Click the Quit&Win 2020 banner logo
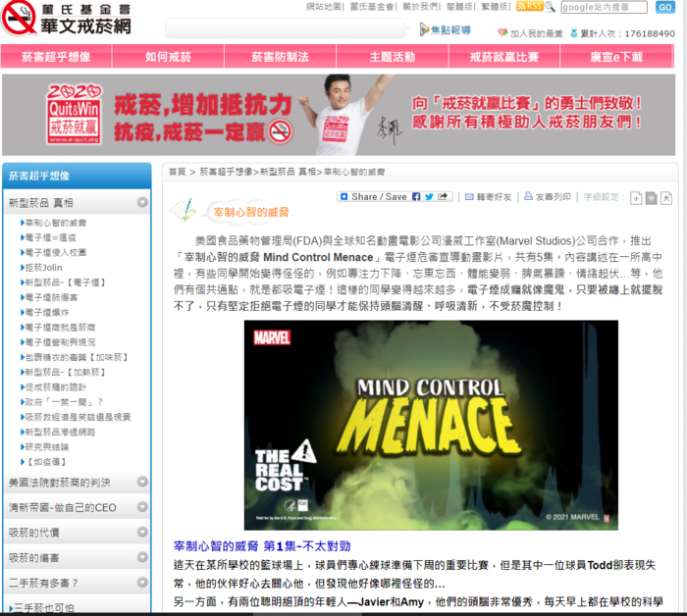Viewport: 687px width, 616px height. tap(74, 114)
